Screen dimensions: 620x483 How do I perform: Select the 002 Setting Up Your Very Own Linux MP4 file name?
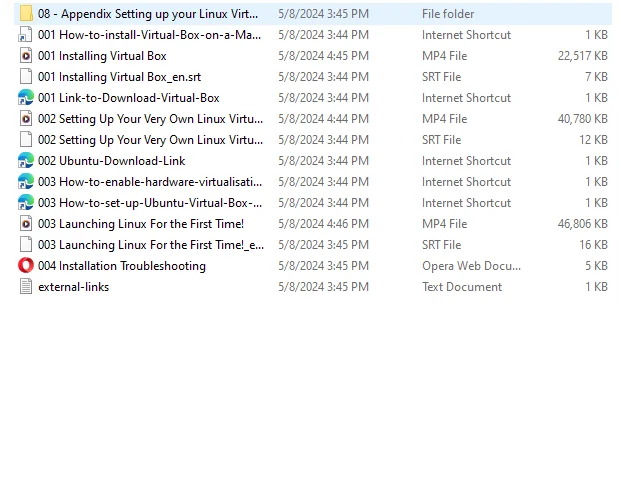(150, 119)
